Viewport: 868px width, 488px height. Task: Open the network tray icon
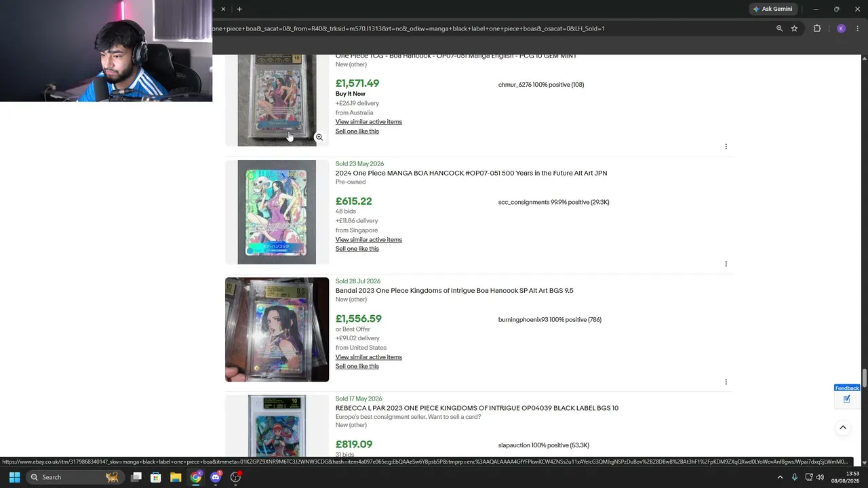click(808, 477)
